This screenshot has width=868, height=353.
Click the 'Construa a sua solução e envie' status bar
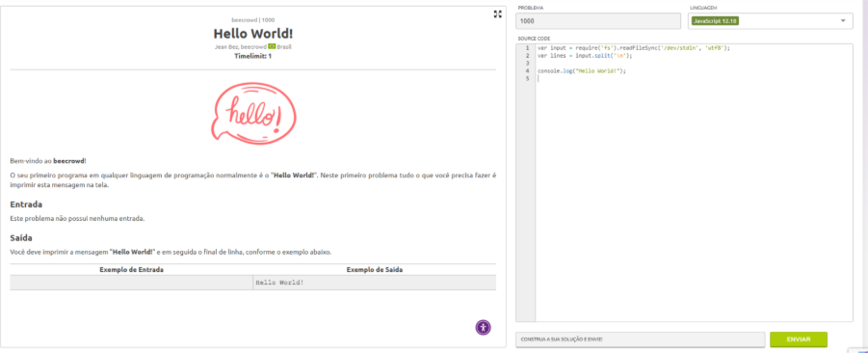[x=640, y=339]
